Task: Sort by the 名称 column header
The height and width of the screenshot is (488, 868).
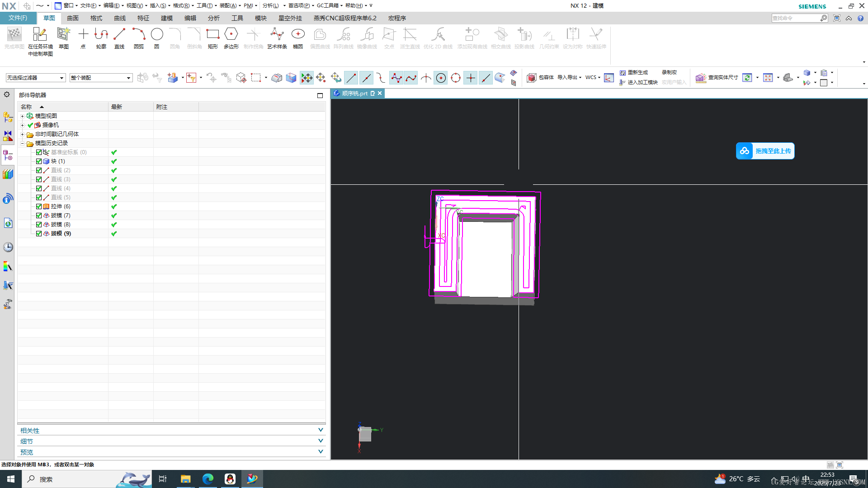Action: (63, 107)
